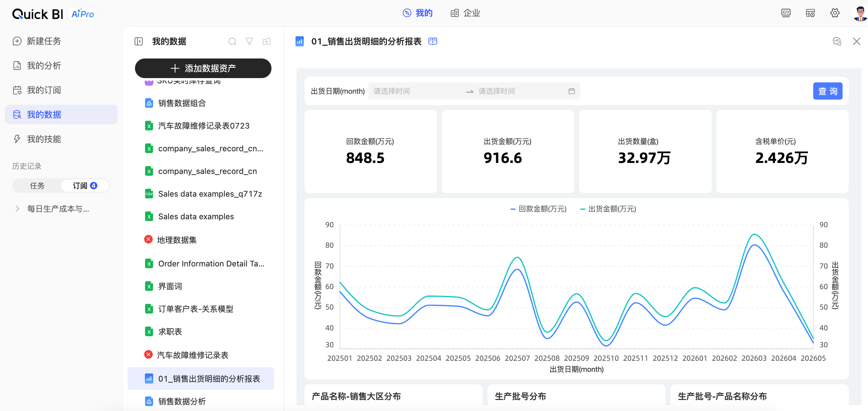Open the truncated company_sales_record_cn... file
The width and height of the screenshot is (868, 411).
point(201,148)
